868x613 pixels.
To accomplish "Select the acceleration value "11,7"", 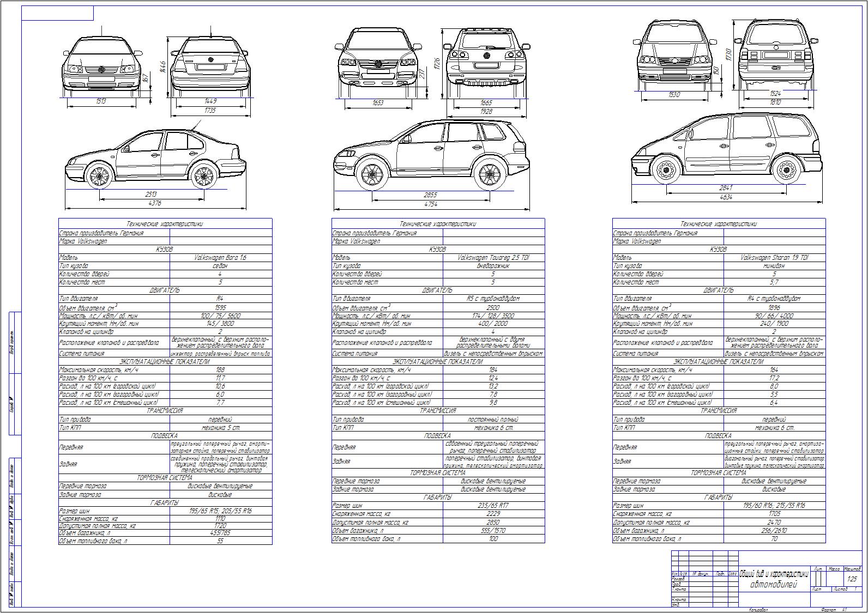I will click(x=220, y=378).
